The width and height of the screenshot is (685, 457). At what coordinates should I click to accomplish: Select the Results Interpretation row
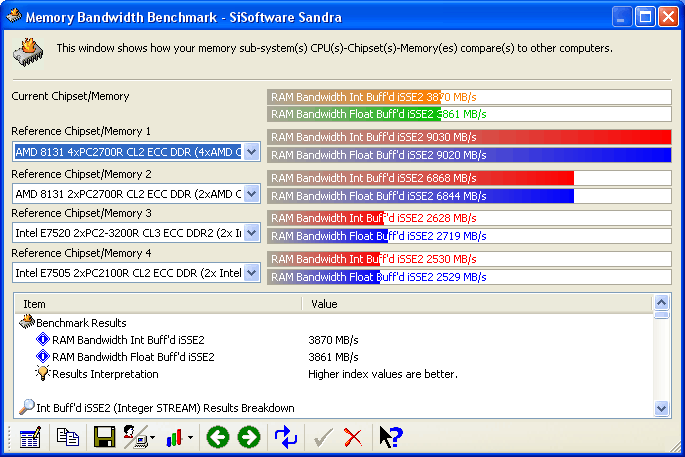pyautogui.click(x=334, y=374)
